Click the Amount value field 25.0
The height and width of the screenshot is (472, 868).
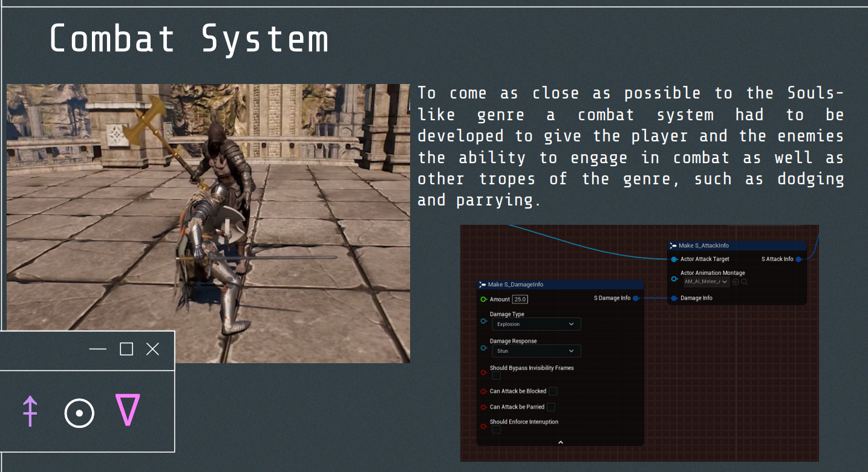pos(520,299)
